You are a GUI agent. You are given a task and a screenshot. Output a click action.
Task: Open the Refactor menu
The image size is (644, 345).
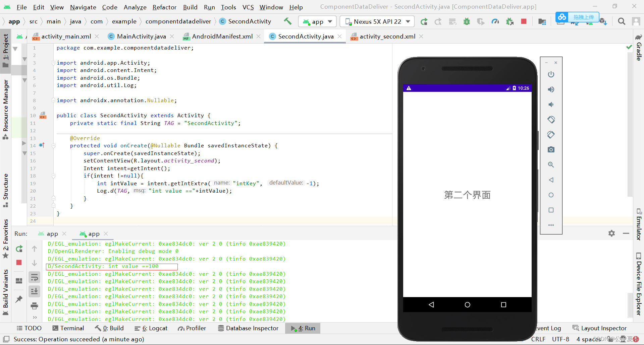click(164, 7)
